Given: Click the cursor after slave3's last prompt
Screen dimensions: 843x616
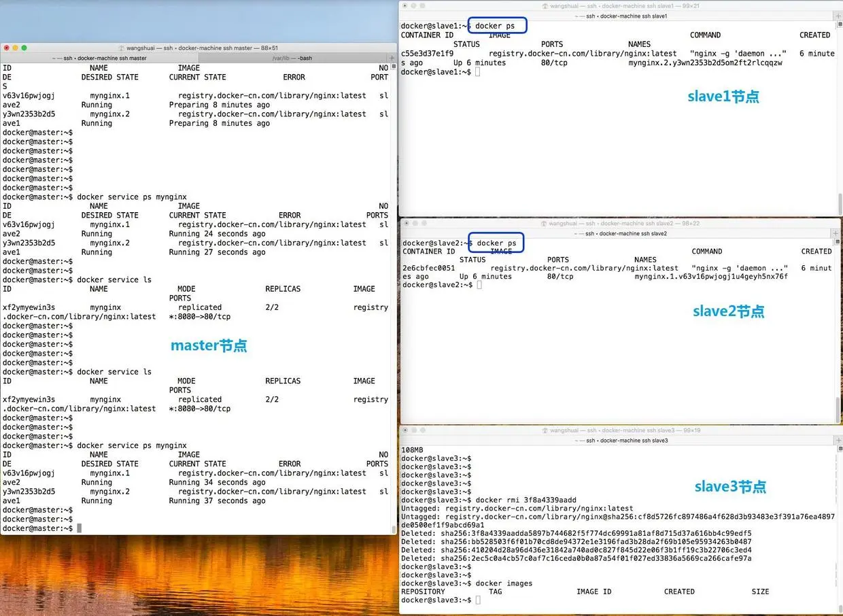Looking at the screenshot, I should (478, 600).
